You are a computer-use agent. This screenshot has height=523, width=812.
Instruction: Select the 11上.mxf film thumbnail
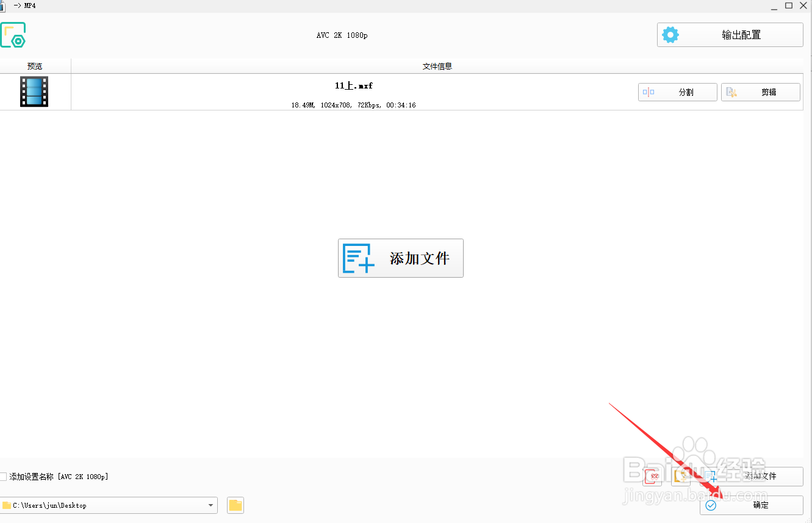(34, 92)
